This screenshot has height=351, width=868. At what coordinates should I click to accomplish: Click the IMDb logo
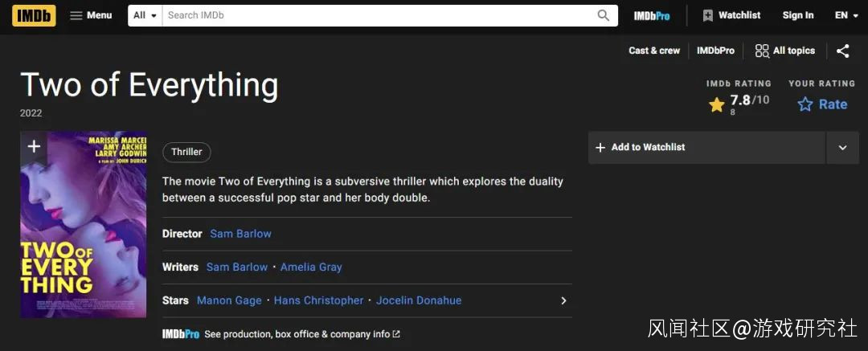(34, 15)
